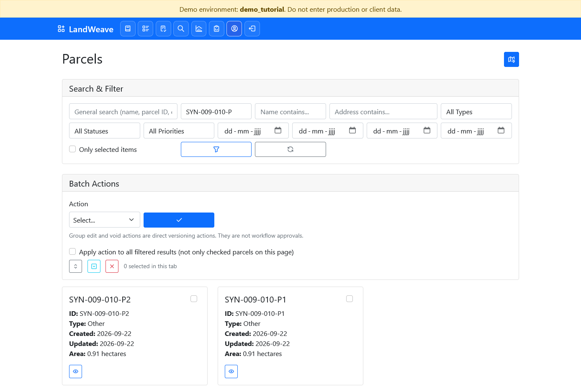Click the teal select-all-in-tab icon
This screenshot has height=392, width=581.
click(x=94, y=266)
